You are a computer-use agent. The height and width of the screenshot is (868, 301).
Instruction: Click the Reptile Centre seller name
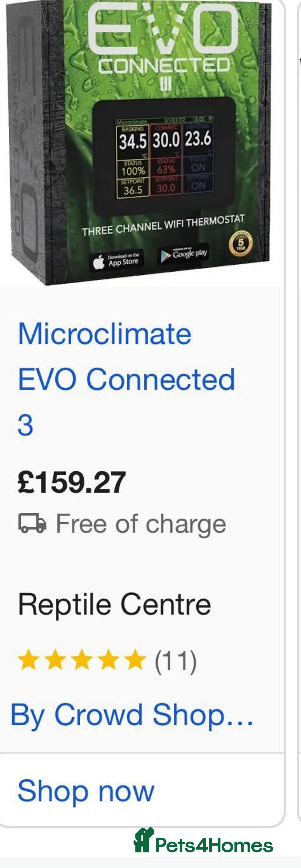click(x=115, y=604)
